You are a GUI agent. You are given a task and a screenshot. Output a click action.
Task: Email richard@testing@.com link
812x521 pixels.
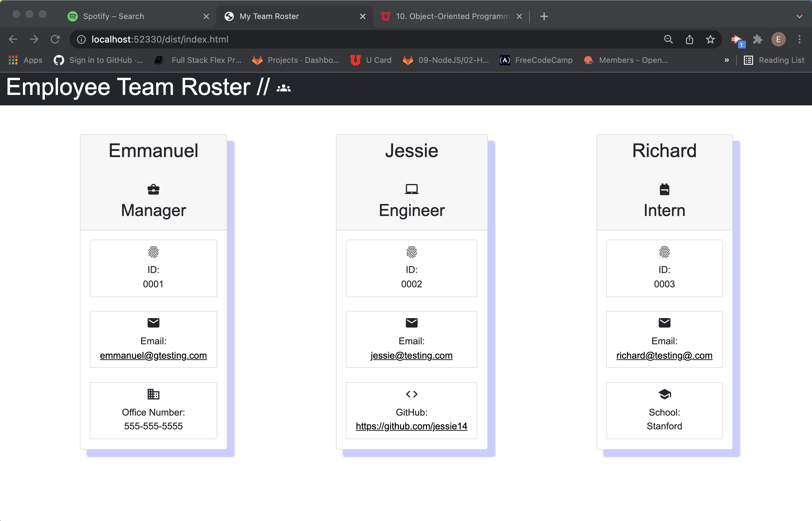point(664,355)
